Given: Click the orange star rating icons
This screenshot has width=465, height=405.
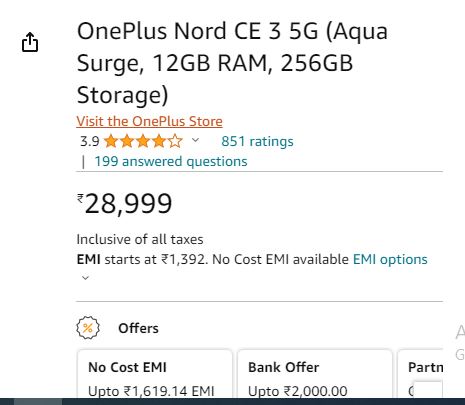Looking at the screenshot, I should 143,141.
